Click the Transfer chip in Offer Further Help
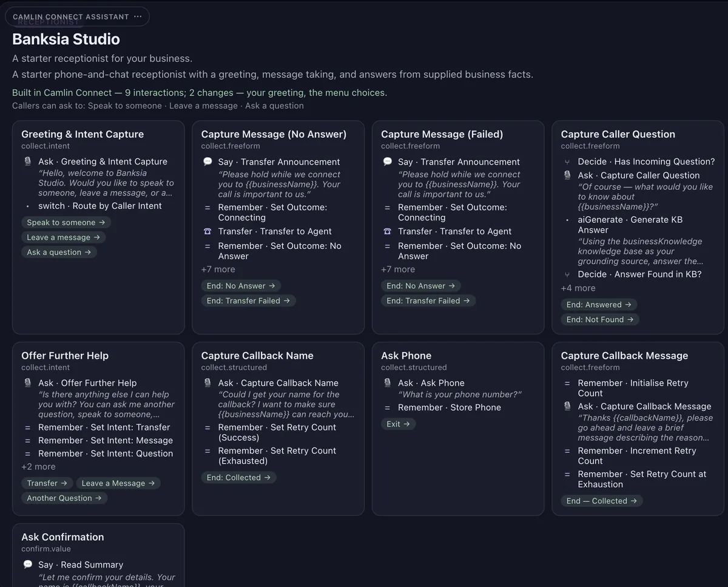 [47, 483]
